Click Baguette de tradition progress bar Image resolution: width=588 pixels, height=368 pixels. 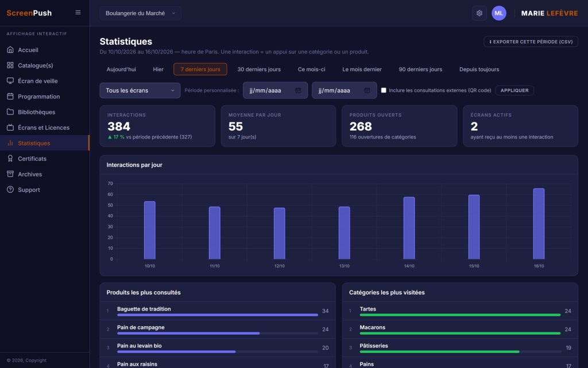coord(218,315)
